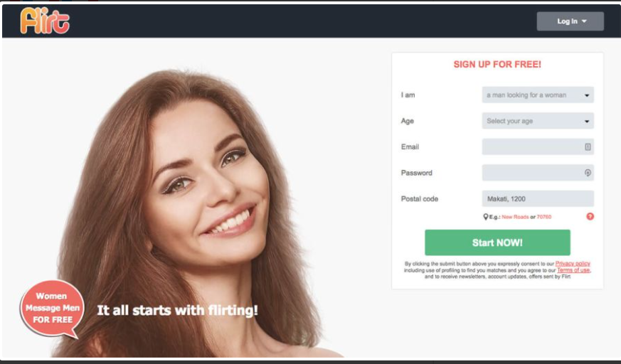621x364 pixels.
Task: Click the green Start NOW! button
Action: pyautogui.click(x=497, y=242)
